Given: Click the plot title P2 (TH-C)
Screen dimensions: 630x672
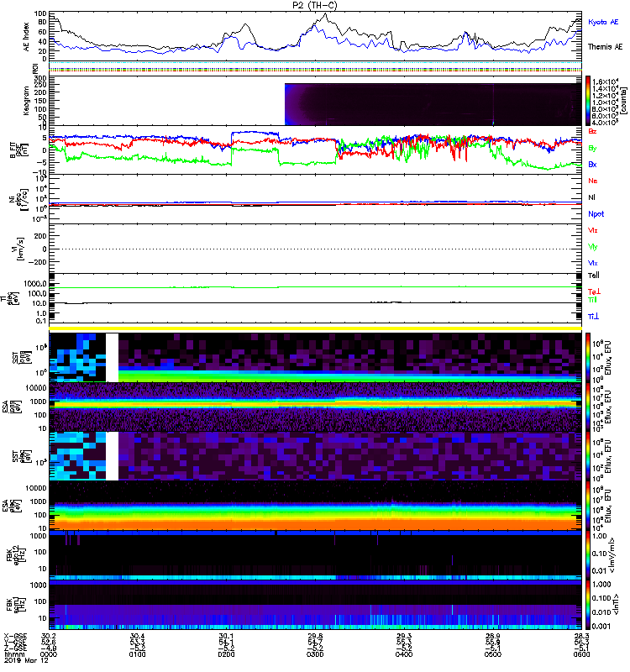Looking at the screenshot, I should (x=314, y=5).
